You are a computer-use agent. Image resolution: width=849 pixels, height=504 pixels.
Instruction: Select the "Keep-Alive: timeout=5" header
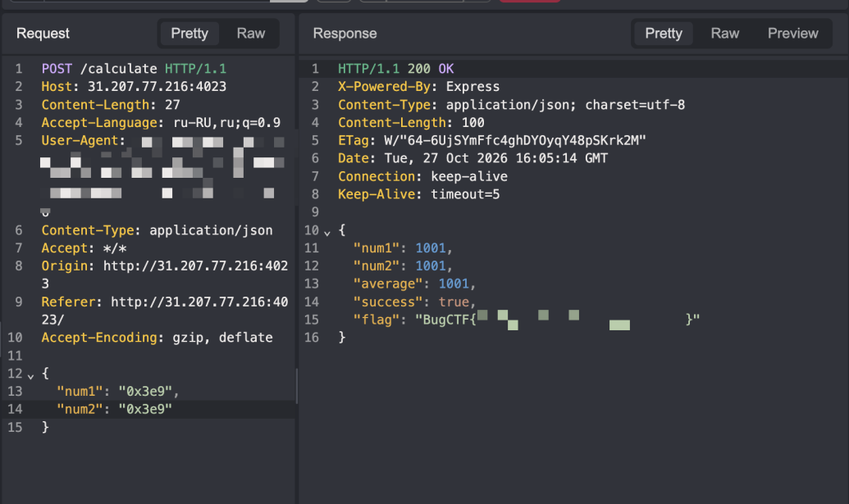pos(418,193)
